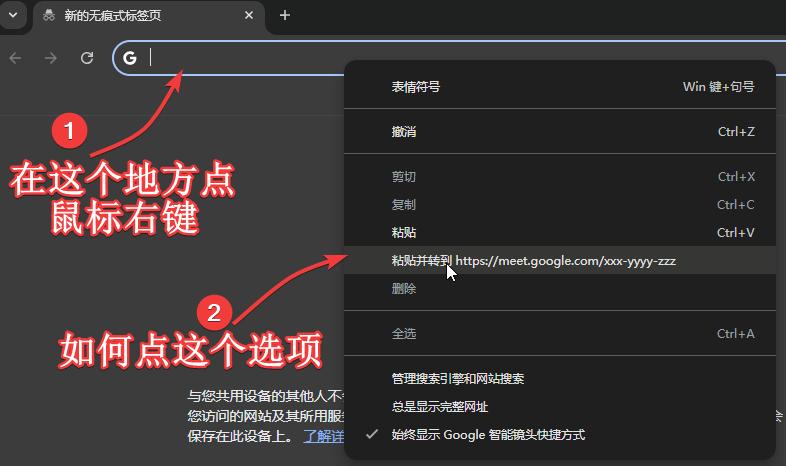Select the 新的无痕式标签页 incognito tab
Viewport: 786px width, 466px height.
149,16
